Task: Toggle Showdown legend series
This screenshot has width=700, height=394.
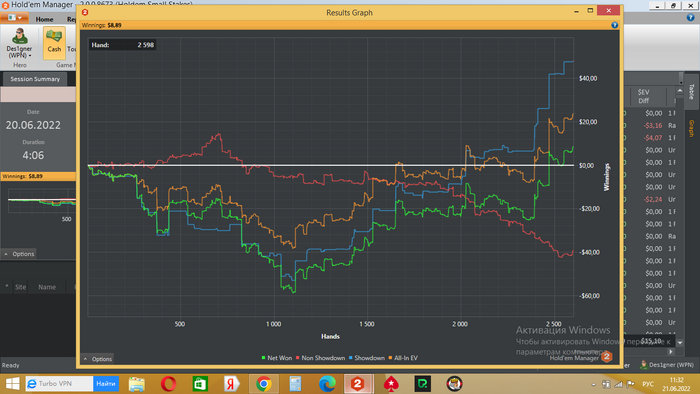Action: click(367, 358)
